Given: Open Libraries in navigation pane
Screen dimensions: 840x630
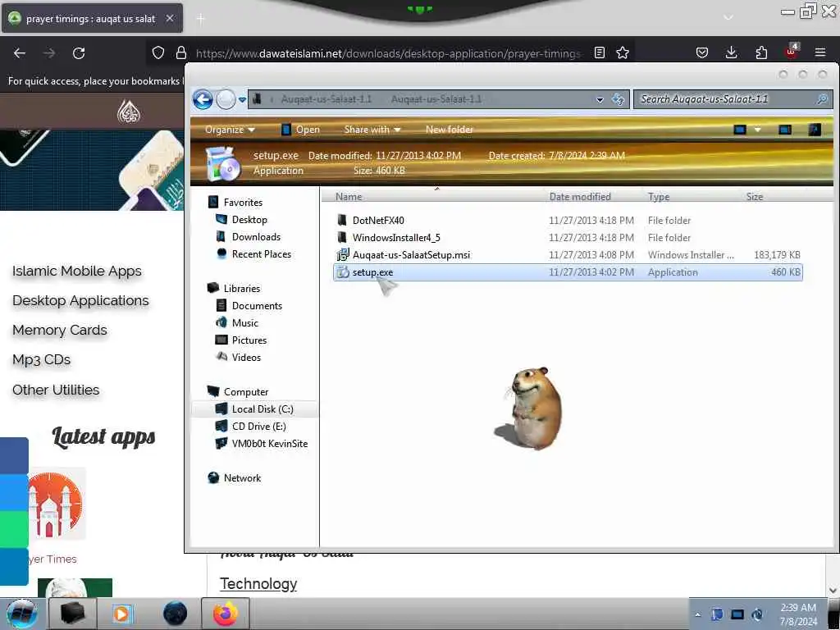Looking at the screenshot, I should coord(242,288).
